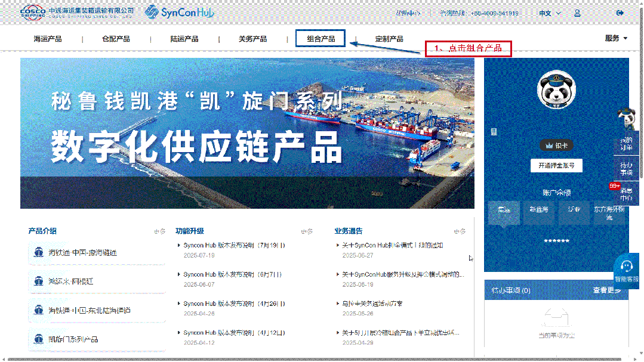Click ship icon beside 凯旋门系列产品

39,339
